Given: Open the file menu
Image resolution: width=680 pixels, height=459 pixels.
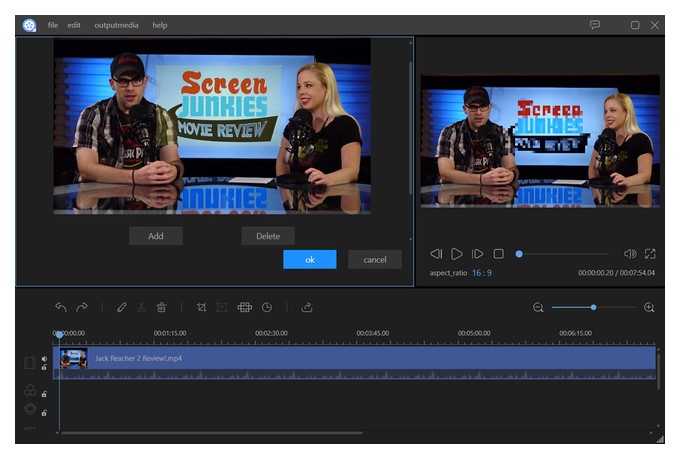Looking at the screenshot, I should pos(53,25).
